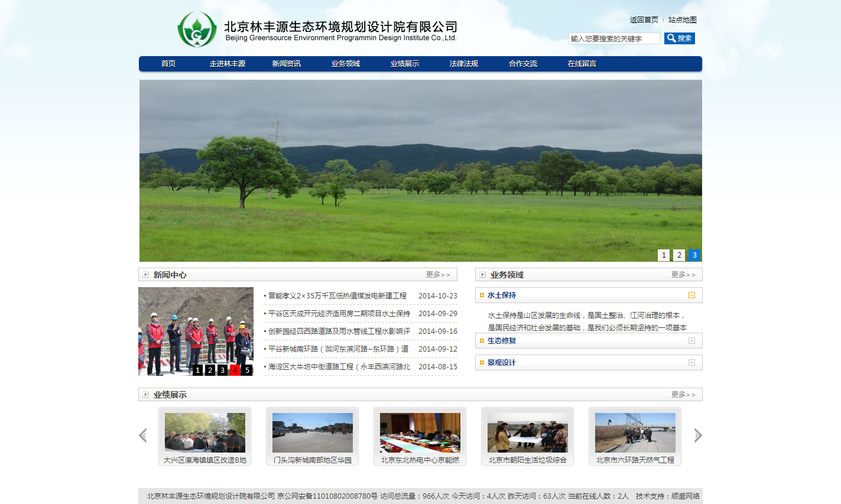Select news photo slide 4 indicator

[235, 370]
